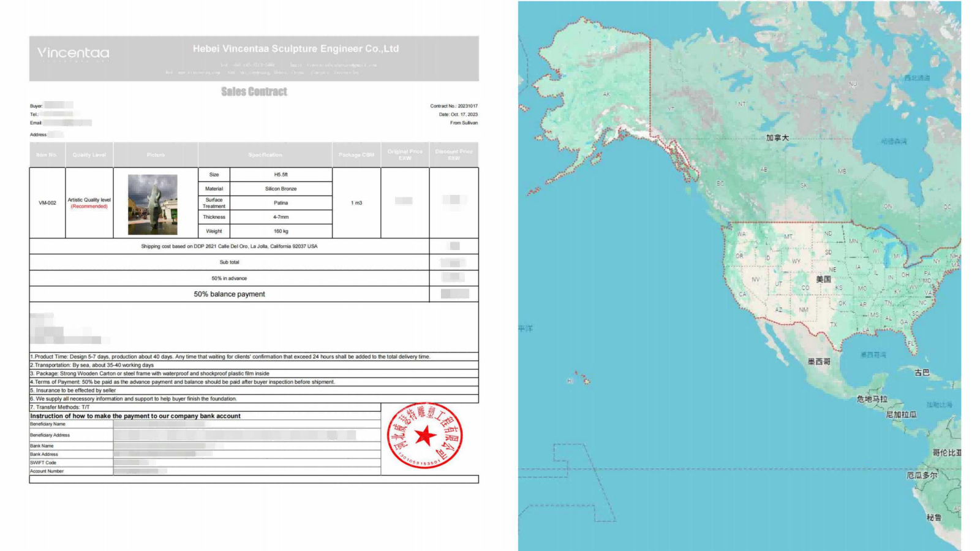
Task: Open the sculpture picture thumbnail
Action: (x=153, y=204)
